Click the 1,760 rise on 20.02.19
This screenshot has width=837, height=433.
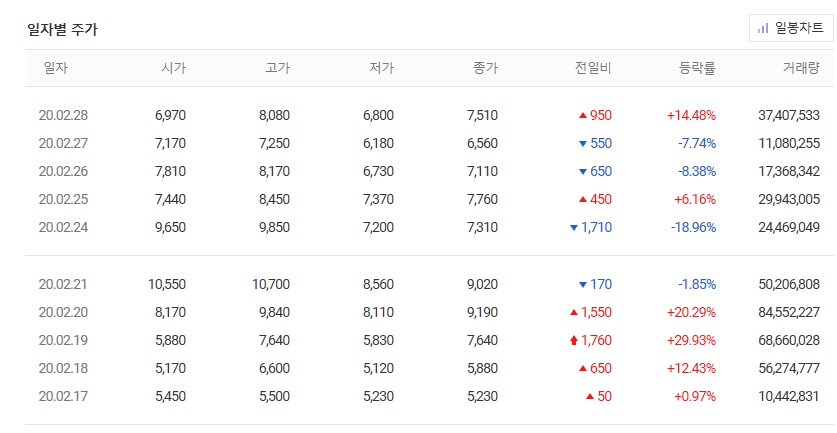pos(591,340)
